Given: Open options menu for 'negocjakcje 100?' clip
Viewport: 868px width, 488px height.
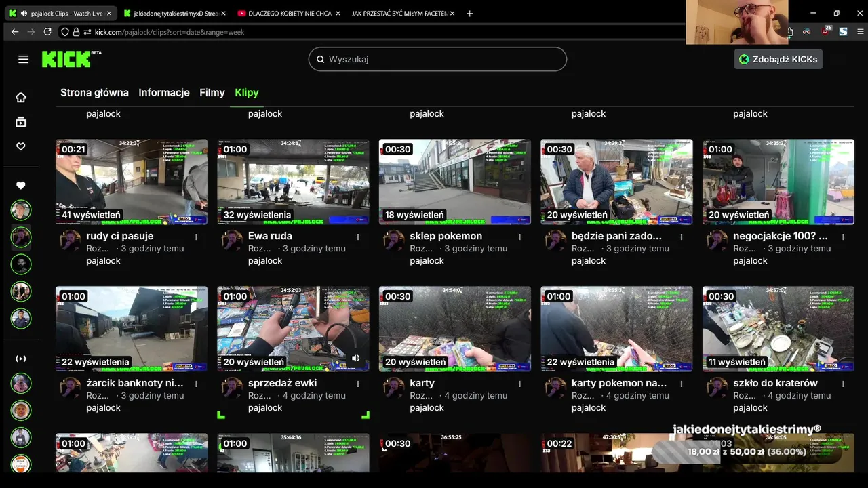Looking at the screenshot, I should coord(844,237).
